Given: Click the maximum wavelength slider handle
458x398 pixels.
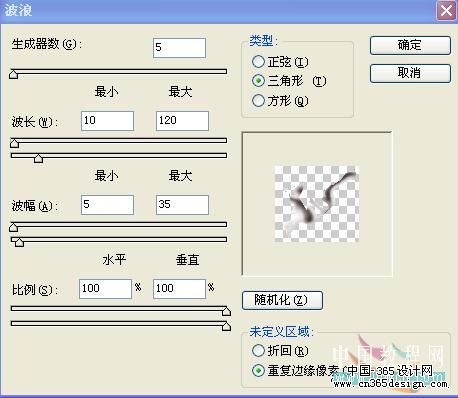Looking at the screenshot, I should tap(39, 158).
